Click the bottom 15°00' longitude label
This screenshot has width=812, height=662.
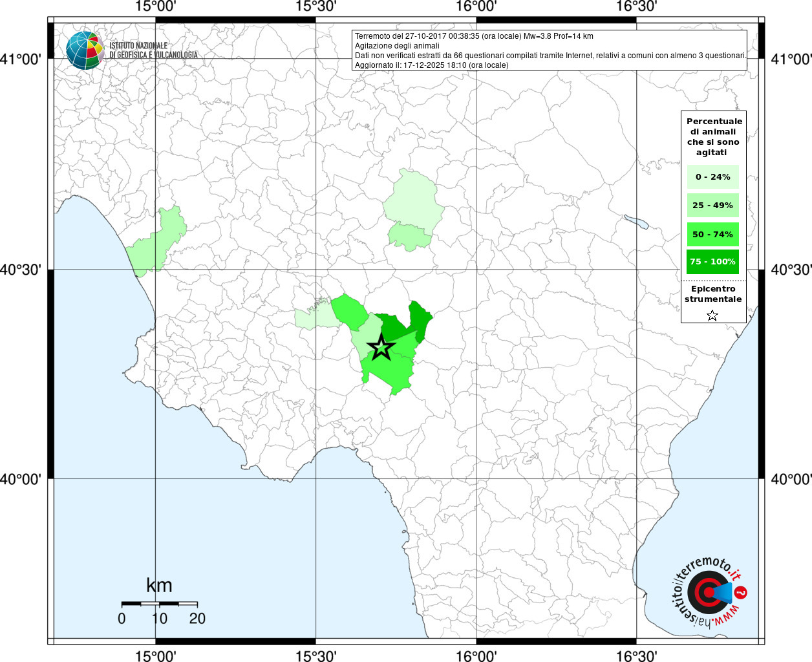pyautogui.click(x=156, y=656)
